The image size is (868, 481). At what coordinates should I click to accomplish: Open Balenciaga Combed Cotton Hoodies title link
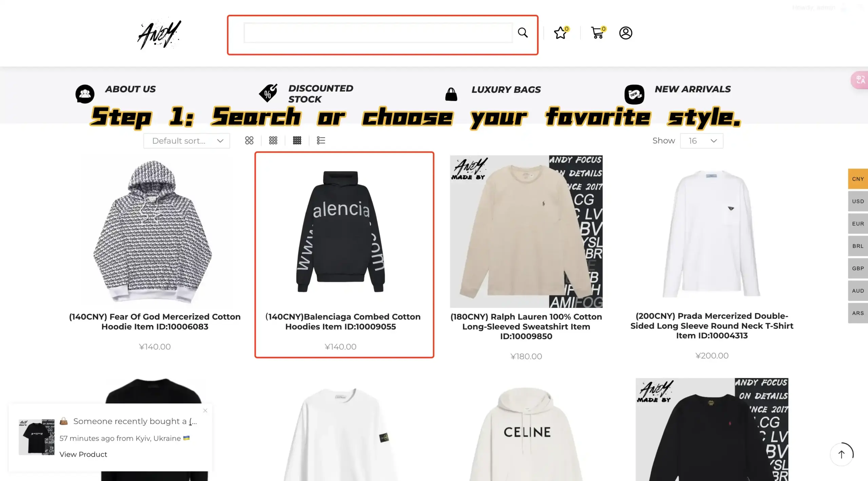pyautogui.click(x=343, y=321)
